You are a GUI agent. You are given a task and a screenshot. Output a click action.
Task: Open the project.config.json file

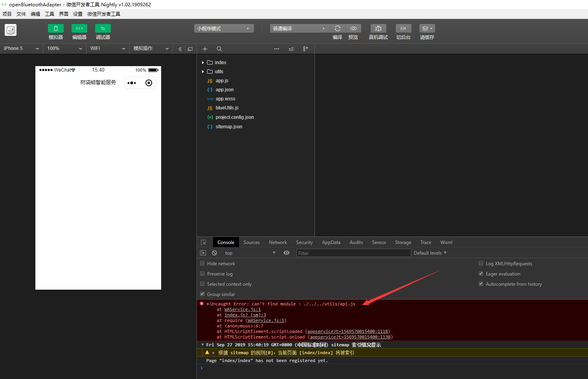(235, 117)
